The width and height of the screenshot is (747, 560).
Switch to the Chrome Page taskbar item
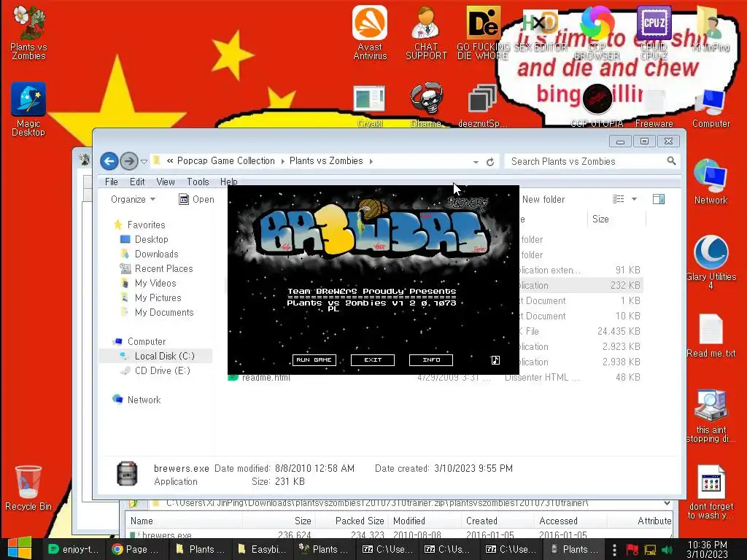tap(136, 549)
